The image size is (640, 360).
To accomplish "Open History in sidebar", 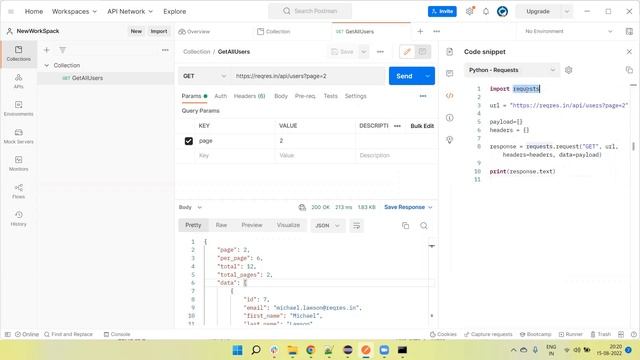I will coord(18,218).
